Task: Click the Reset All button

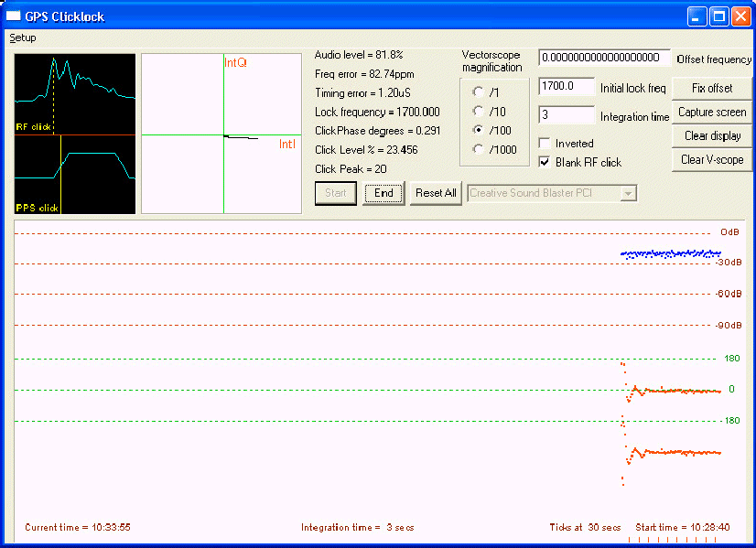Action: coord(435,193)
